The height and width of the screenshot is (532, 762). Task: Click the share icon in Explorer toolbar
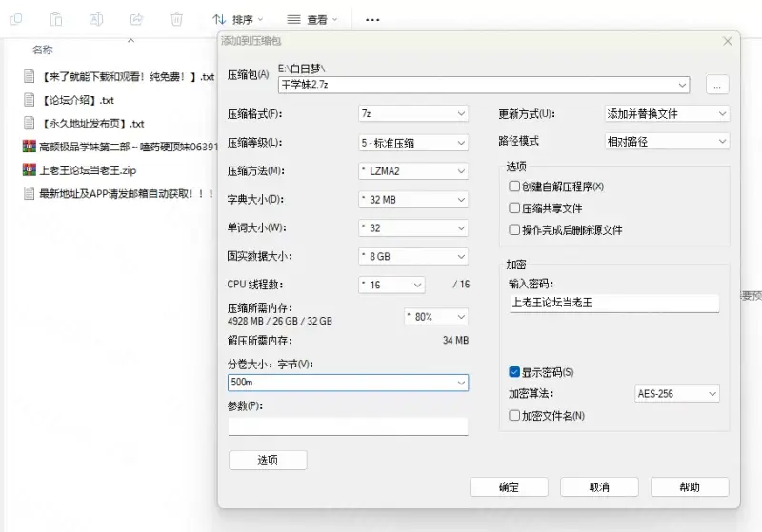coord(136,19)
